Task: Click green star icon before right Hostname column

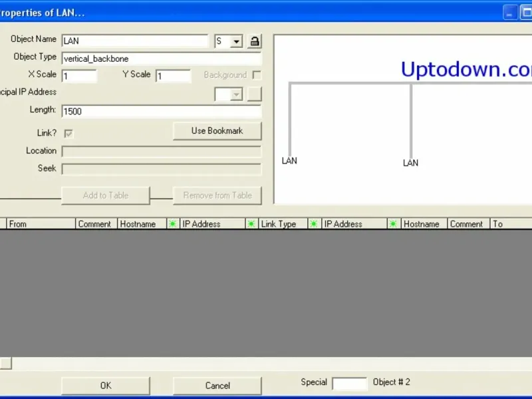Action: 393,224
